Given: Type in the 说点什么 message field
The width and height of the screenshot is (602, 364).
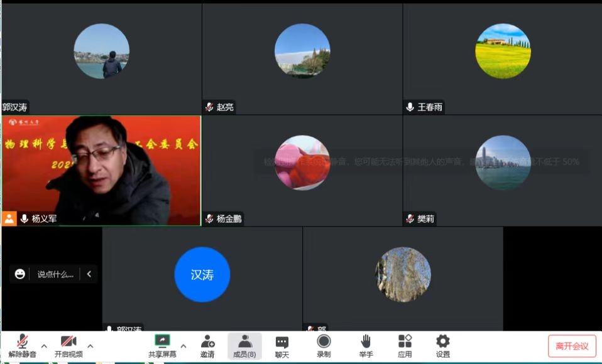Looking at the screenshot, I should click(x=55, y=274).
